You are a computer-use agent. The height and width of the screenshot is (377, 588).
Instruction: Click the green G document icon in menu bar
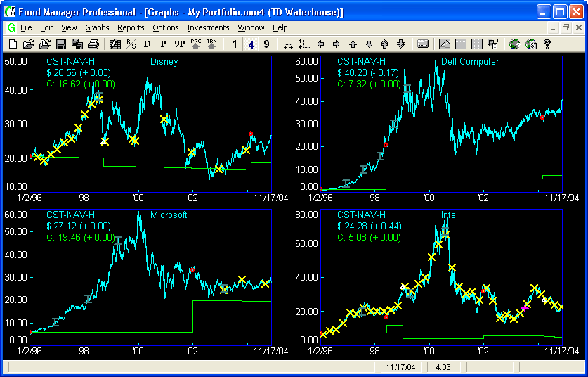pyautogui.click(x=12, y=28)
